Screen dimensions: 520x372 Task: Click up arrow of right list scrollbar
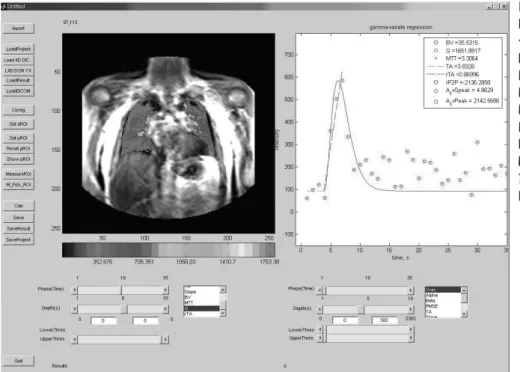click(464, 290)
